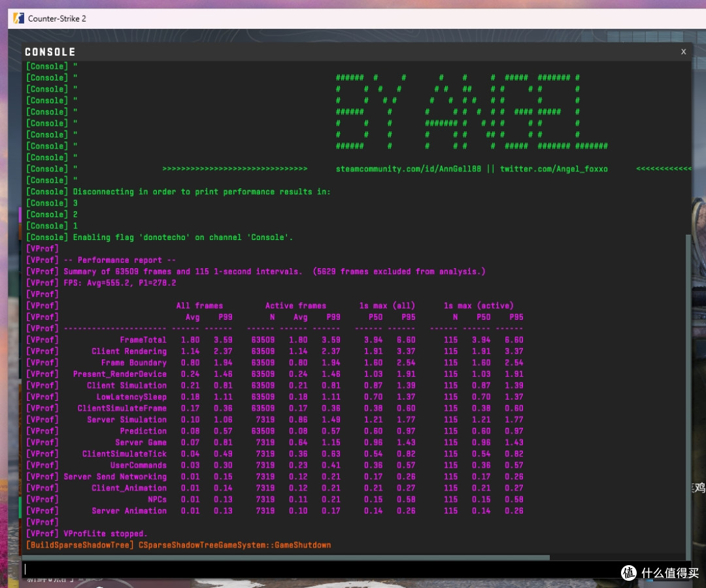Click the 'All frames' column header

(199, 305)
